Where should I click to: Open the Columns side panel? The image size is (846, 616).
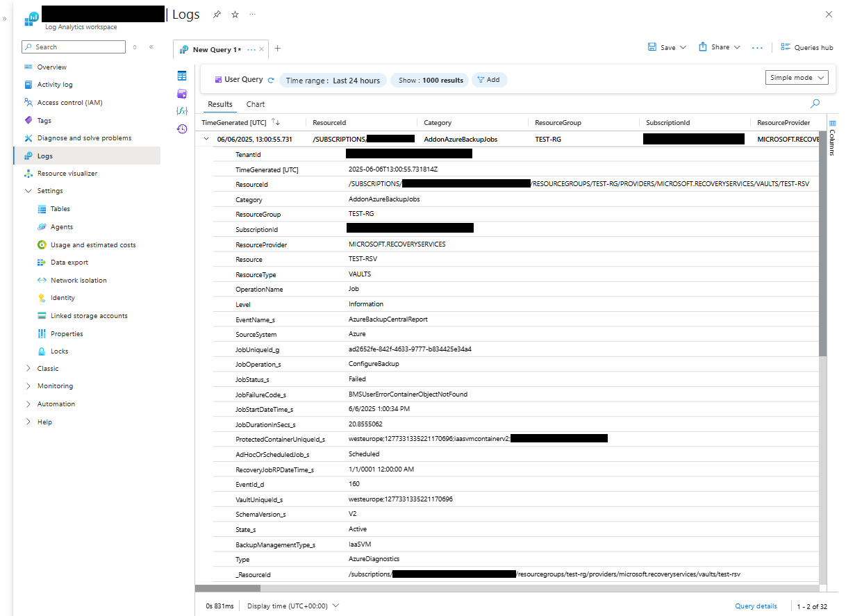(833, 138)
